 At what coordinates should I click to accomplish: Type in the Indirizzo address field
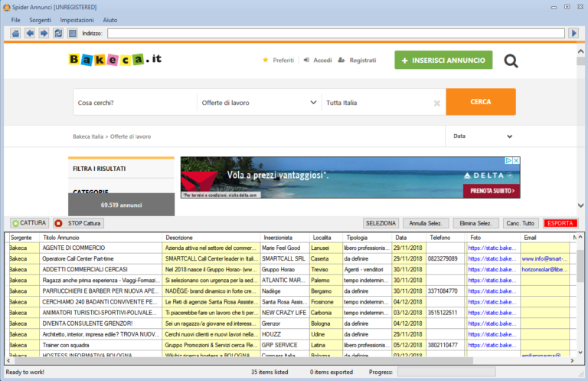pos(336,33)
